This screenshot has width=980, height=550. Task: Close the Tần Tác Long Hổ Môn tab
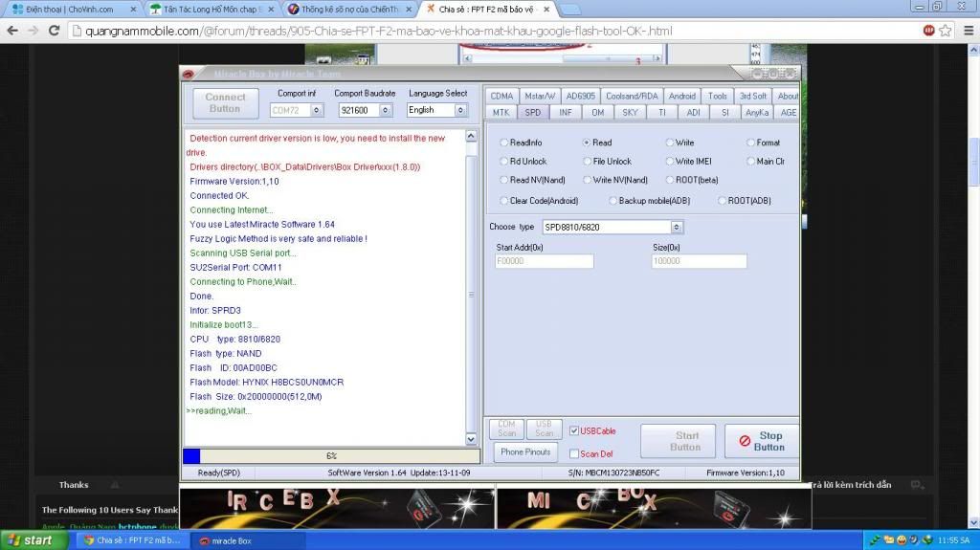point(270,10)
